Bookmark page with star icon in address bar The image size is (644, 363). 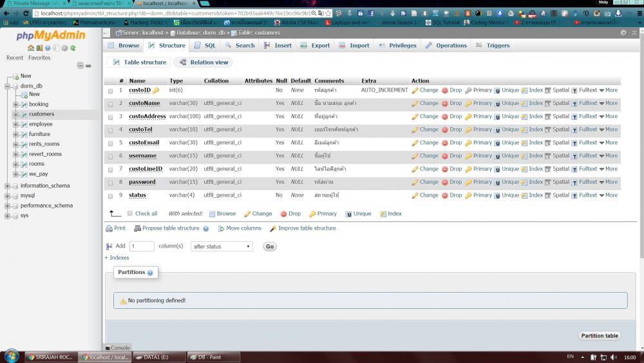pyautogui.click(x=328, y=13)
